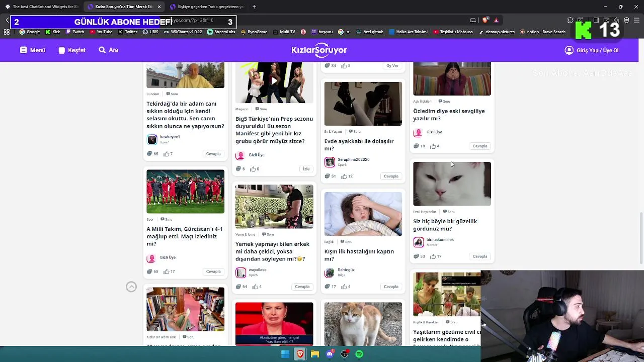Viewport: 644px width, 362px height.
Task: Click the KızlarSoruyor logo
Action: [319, 50]
